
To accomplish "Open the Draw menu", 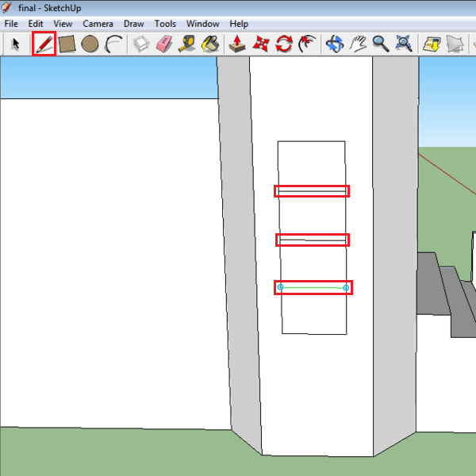I will click(x=134, y=24).
